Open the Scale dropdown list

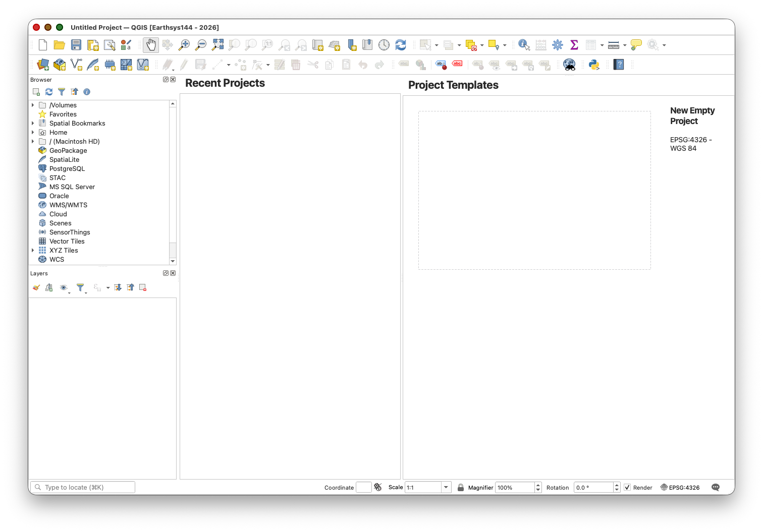point(446,488)
